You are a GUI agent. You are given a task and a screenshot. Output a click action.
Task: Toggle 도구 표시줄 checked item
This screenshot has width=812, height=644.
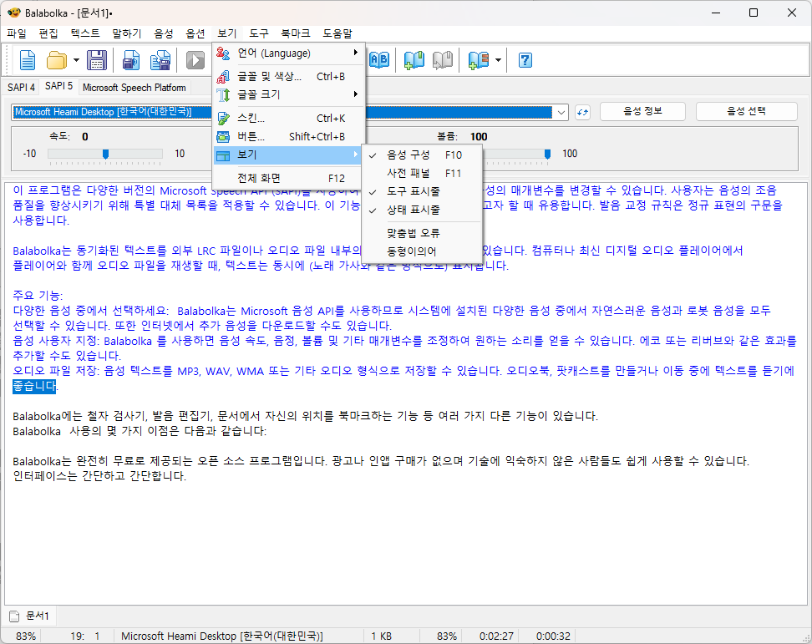tap(422, 191)
